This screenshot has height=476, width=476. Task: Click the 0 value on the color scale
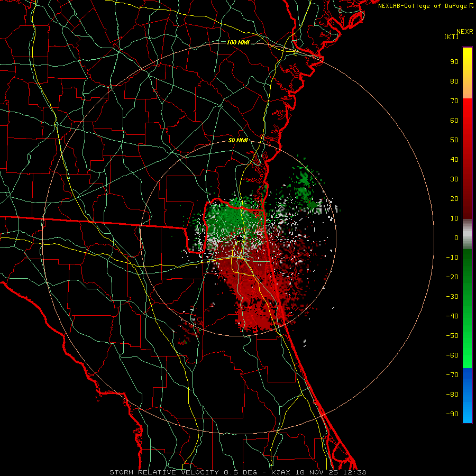click(x=456, y=237)
